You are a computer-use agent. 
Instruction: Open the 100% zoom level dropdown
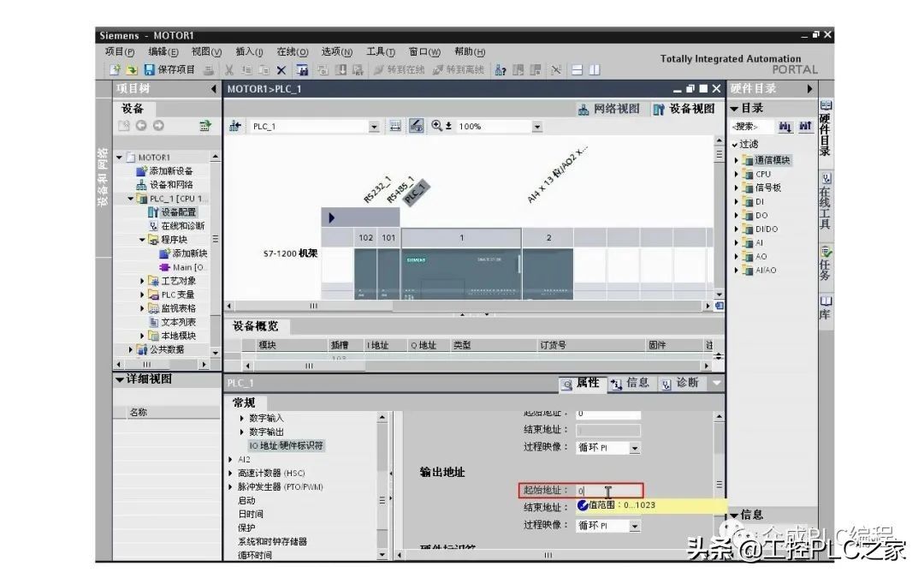coord(536,127)
